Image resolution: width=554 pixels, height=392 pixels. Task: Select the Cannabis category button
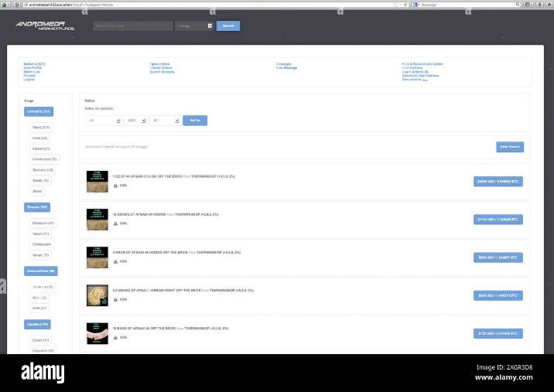pyautogui.click(x=39, y=111)
